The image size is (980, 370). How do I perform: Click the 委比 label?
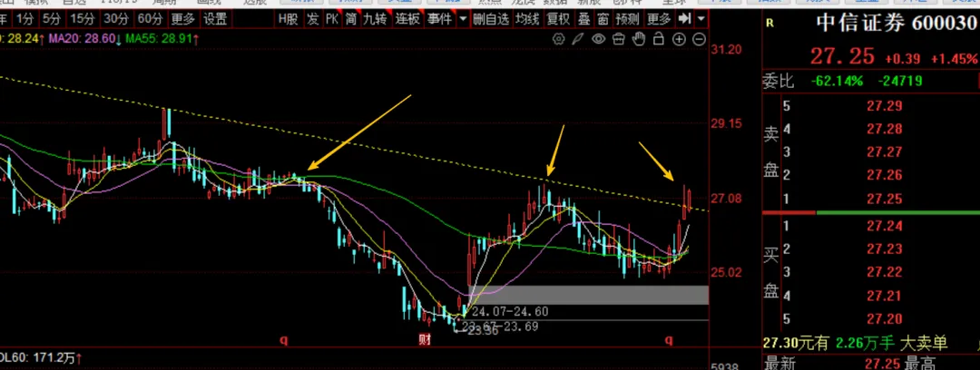point(778,81)
